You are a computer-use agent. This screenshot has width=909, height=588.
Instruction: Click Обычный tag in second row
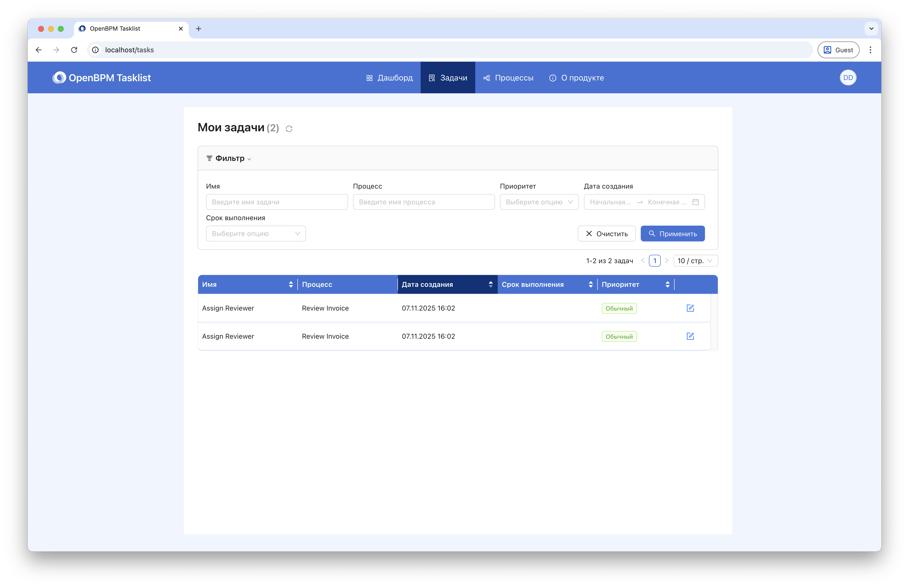click(x=619, y=336)
